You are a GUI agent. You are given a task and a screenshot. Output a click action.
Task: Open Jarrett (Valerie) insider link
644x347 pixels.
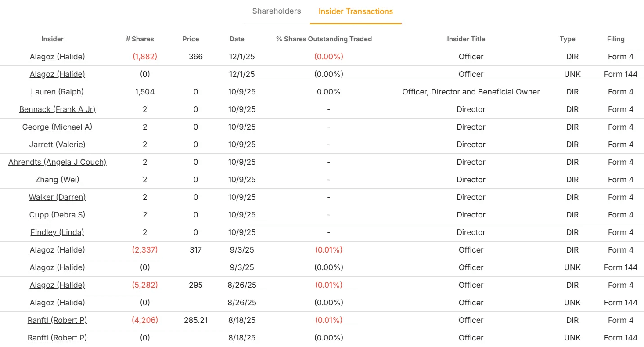pyautogui.click(x=58, y=145)
